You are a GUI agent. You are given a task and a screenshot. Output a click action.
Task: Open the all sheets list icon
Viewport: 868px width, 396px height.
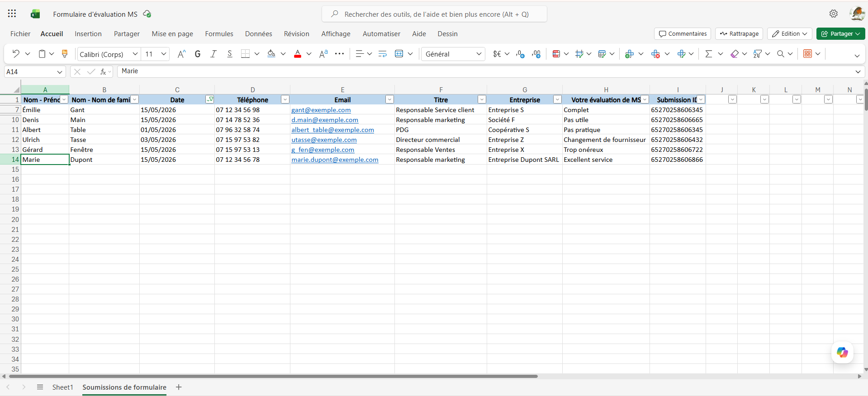tap(40, 387)
